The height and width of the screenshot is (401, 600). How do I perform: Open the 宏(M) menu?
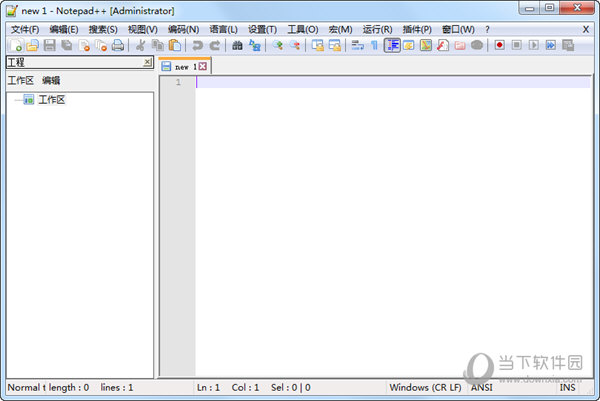[340, 29]
